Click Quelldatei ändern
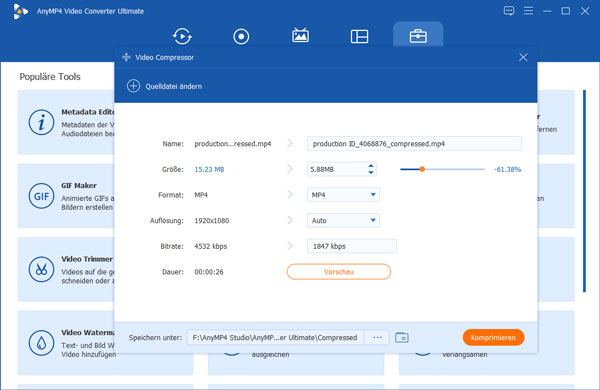 tap(174, 86)
